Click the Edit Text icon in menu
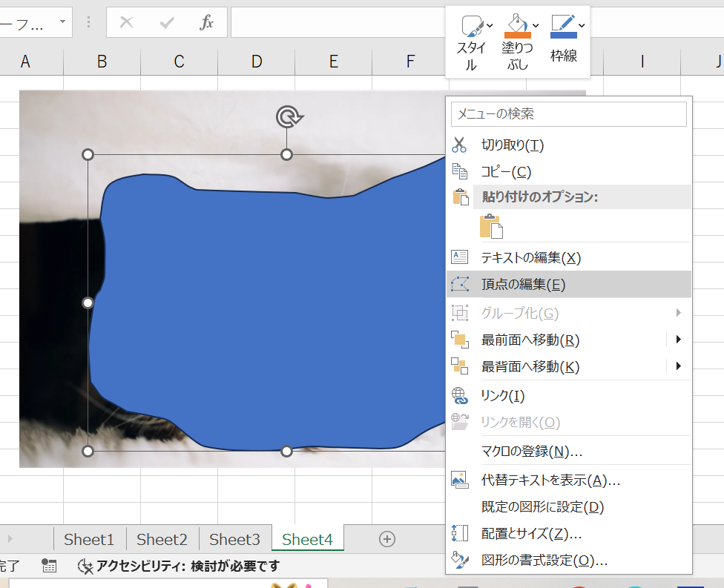 click(x=459, y=257)
